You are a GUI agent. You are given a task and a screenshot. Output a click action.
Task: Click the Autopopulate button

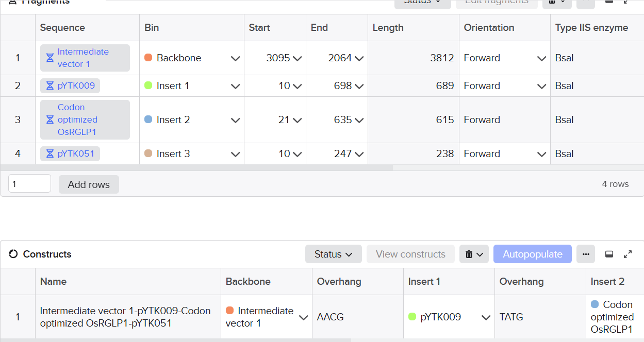(532, 254)
